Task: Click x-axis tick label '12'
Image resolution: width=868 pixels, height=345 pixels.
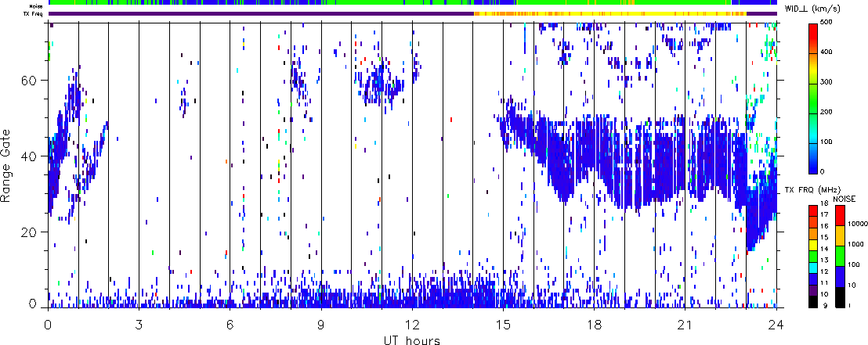Action: [412, 324]
